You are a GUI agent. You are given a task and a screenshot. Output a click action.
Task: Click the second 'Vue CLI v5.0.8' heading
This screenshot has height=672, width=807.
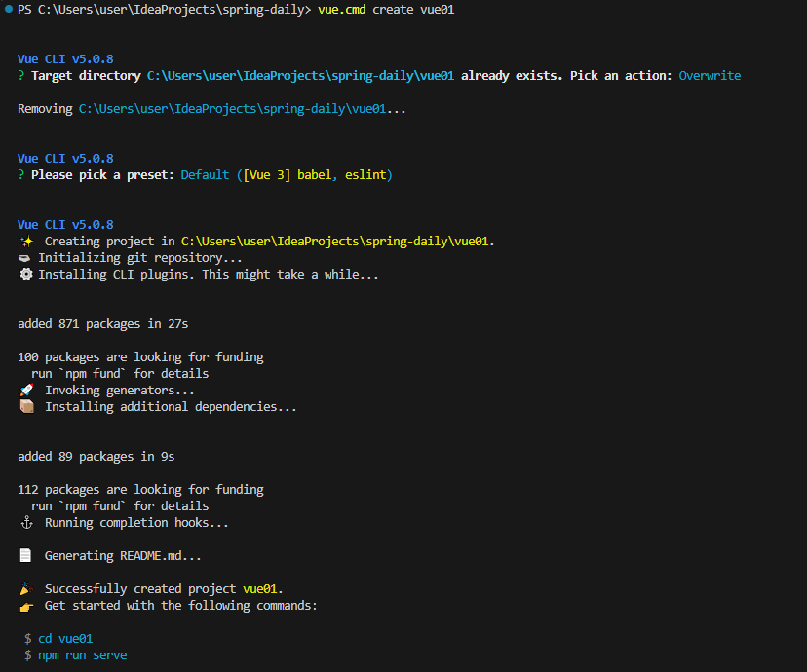coord(65,159)
